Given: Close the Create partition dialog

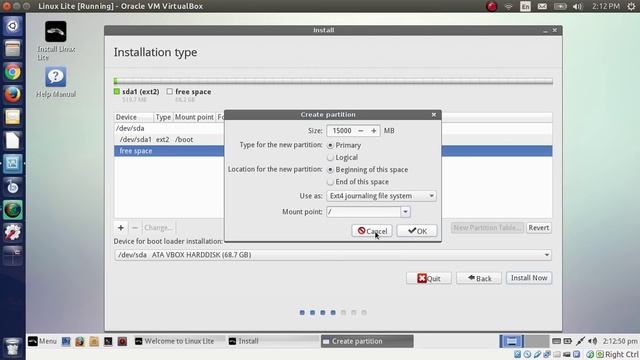Looking at the screenshot, I should [x=434, y=115].
